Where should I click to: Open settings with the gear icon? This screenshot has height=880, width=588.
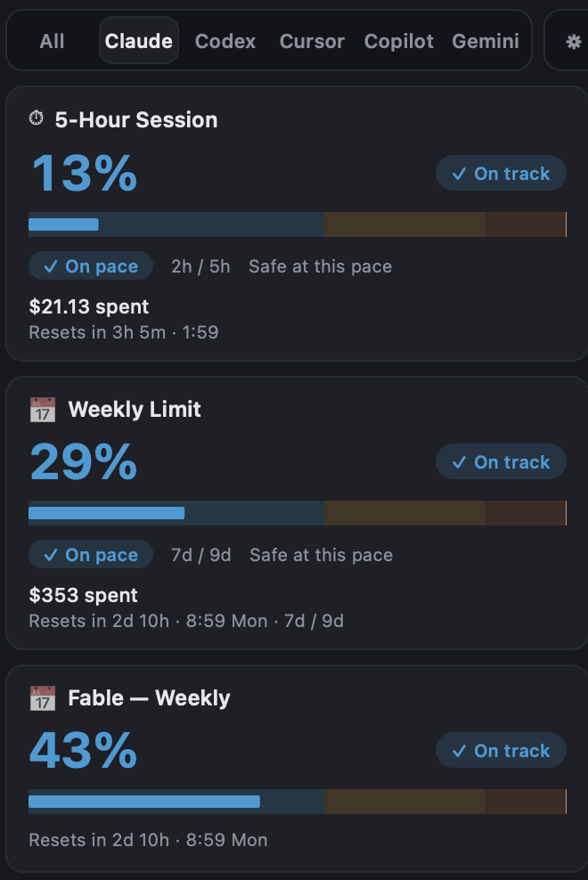[573, 42]
